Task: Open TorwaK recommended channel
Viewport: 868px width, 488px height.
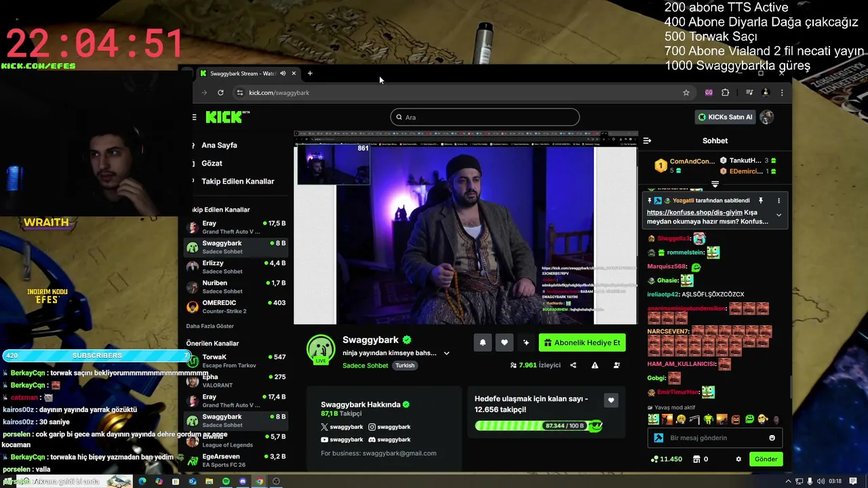Action: click(236, 361)
